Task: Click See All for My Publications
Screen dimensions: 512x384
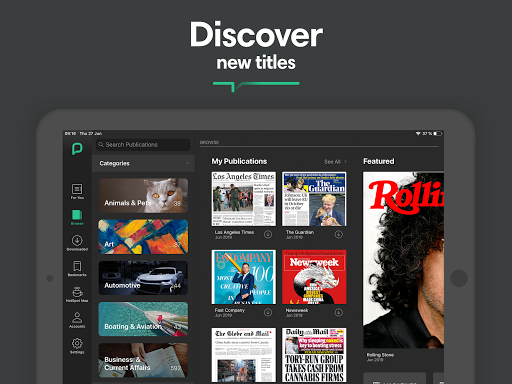Action: point(335,162)
